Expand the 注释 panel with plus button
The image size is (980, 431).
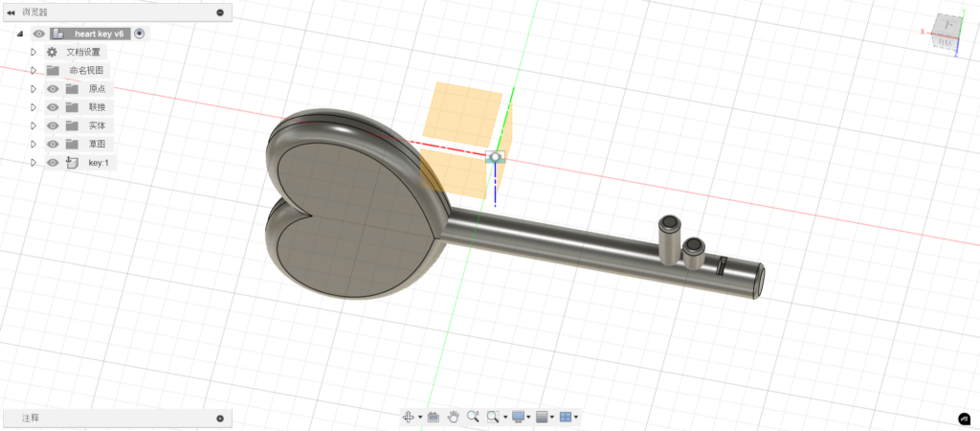click(x=219, y=419)
